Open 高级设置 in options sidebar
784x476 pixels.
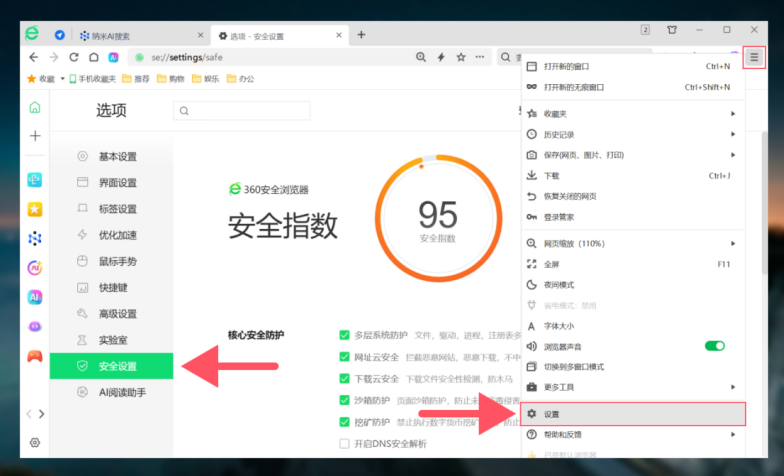pos(112,314)
